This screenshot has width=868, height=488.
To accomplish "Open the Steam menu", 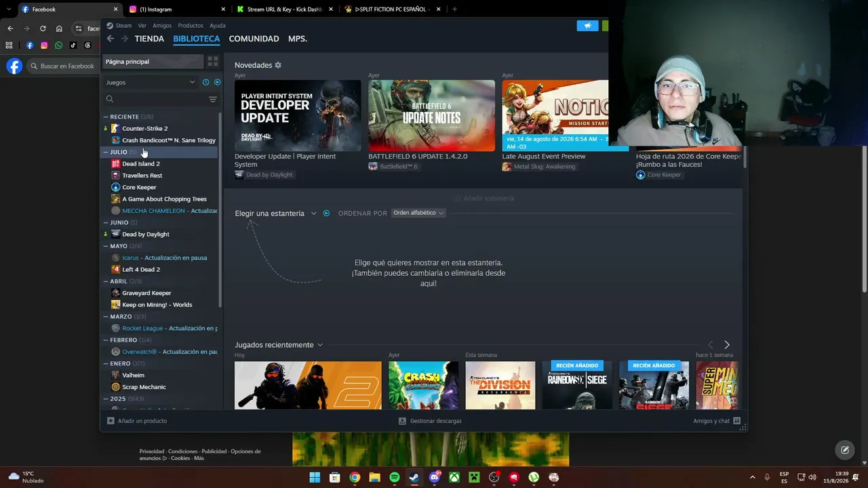I will click(123, 26).
